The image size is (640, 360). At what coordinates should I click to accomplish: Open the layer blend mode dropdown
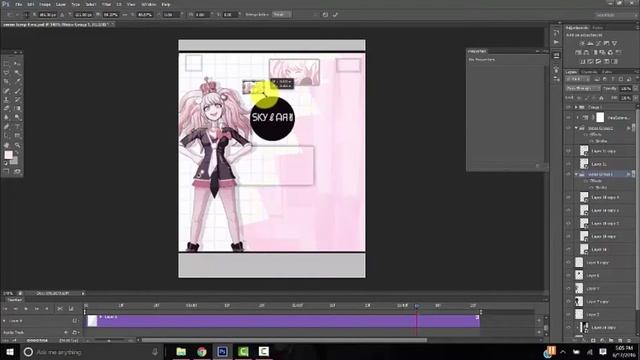pos(582,89)
